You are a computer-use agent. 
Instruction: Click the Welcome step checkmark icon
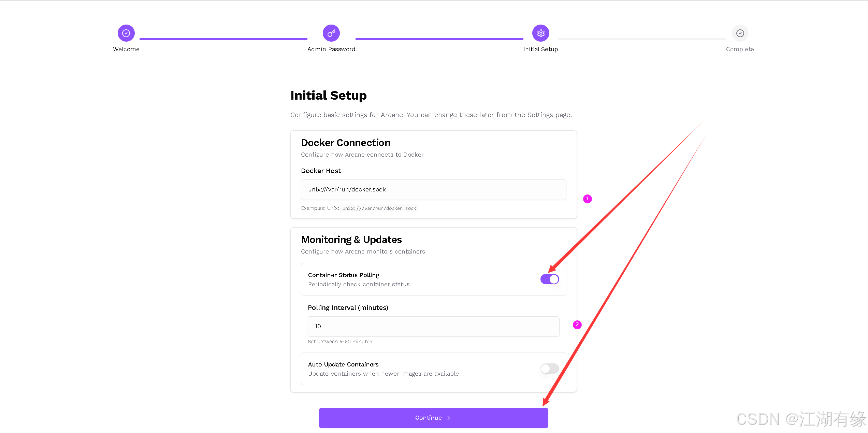pyautogui.click(x=126, y=33)
